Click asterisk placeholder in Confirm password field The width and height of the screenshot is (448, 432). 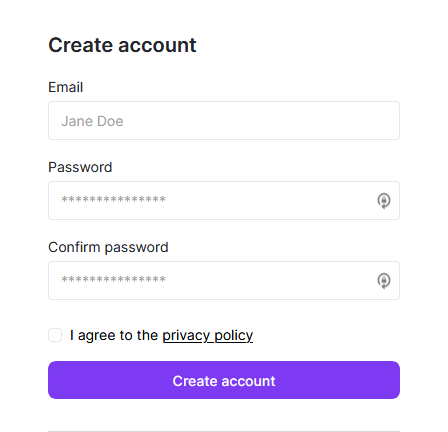pos(113,280)
